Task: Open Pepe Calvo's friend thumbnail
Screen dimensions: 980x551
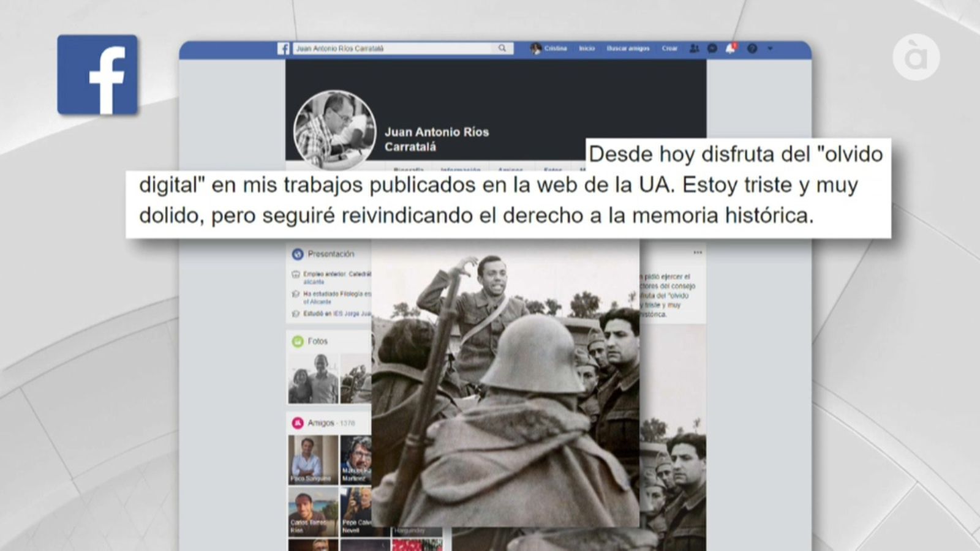Action: pos(356,511)
